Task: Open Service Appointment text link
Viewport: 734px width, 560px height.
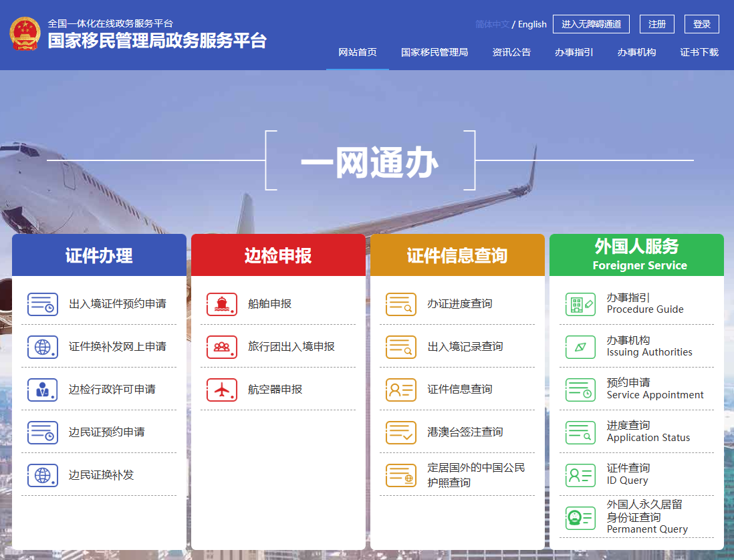Action: (x=655, y=389)
